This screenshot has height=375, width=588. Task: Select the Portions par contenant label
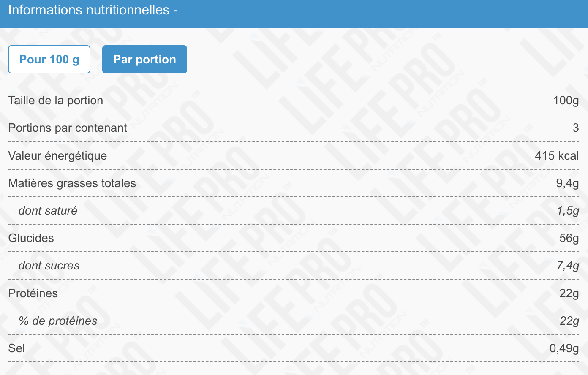(x=68, y=128)
